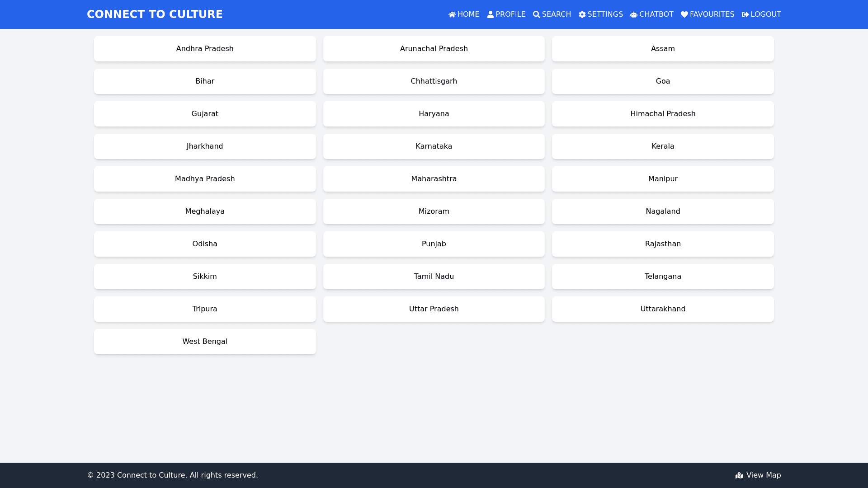Click the LOGOUT exit icon
The width and height of the screenshot is (868, 488).
(x=745, y=14)
